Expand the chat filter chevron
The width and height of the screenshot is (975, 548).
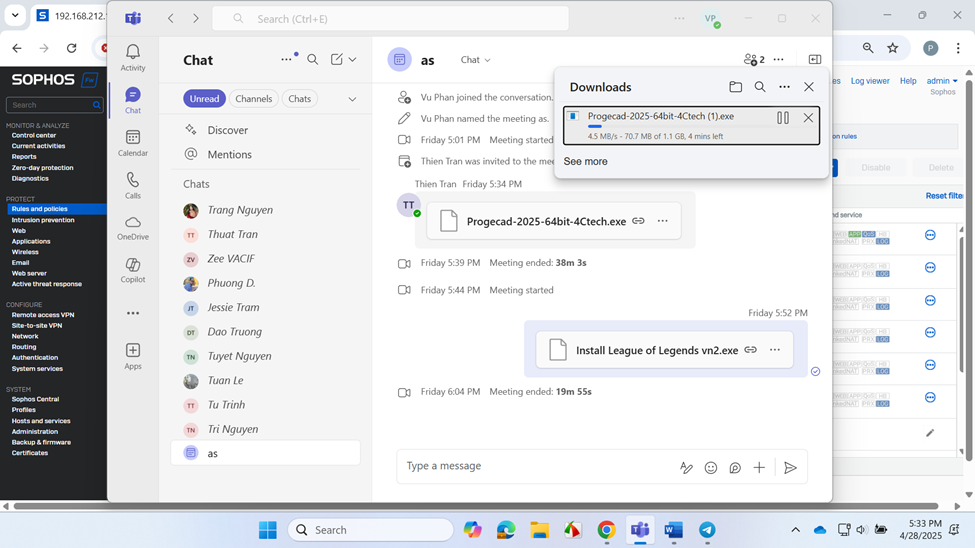(x=352, y=99)
